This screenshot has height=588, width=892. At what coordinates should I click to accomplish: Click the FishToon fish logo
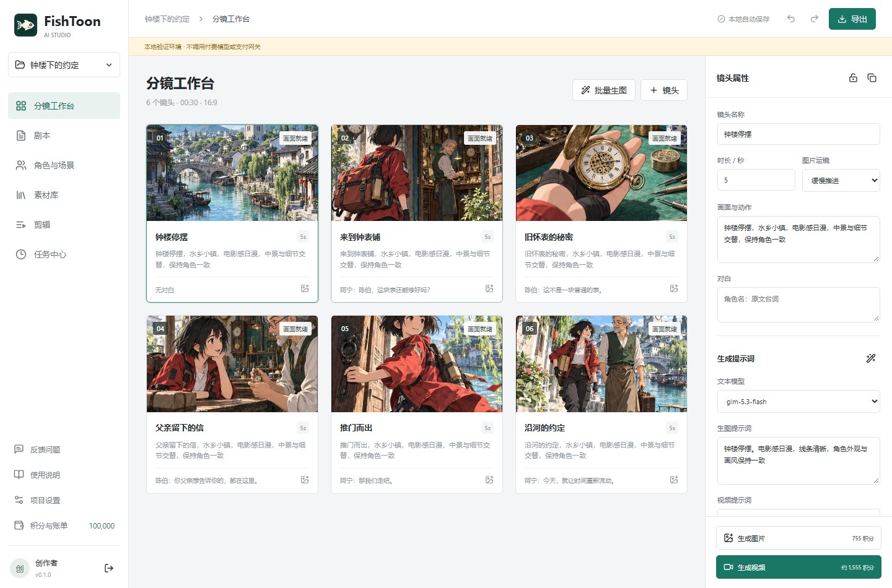click(26, 25)
